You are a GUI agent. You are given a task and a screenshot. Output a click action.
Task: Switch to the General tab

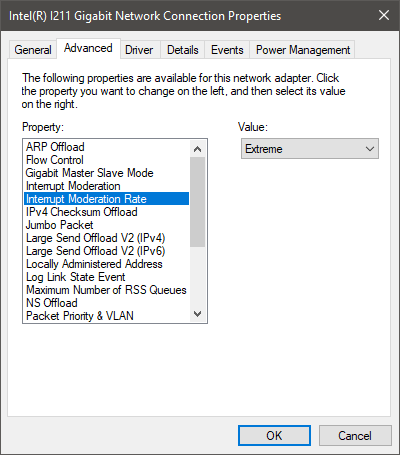(x=33, y=50)
